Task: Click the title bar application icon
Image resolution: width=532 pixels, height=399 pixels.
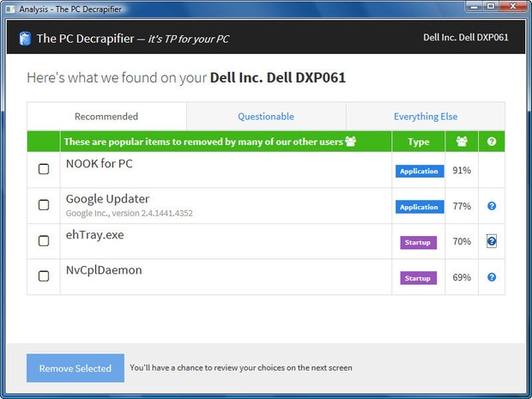Action: pyautogui.click(x=9, y=9)
